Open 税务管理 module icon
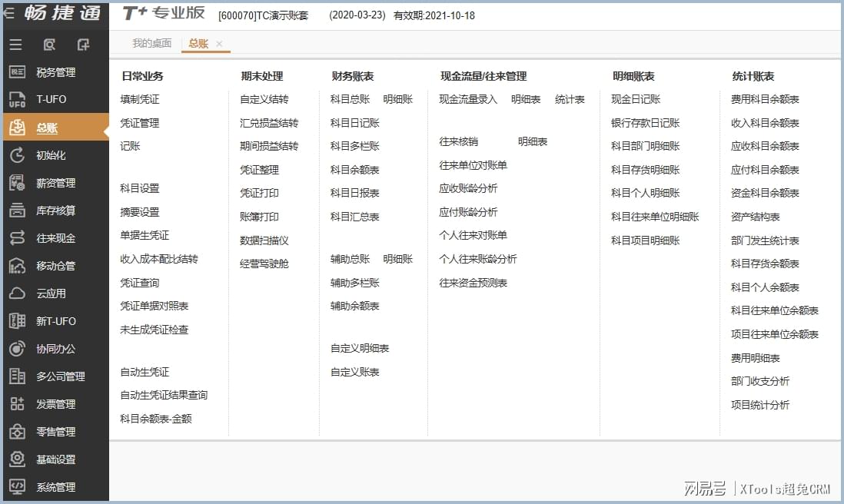 (x=17, y=72)
